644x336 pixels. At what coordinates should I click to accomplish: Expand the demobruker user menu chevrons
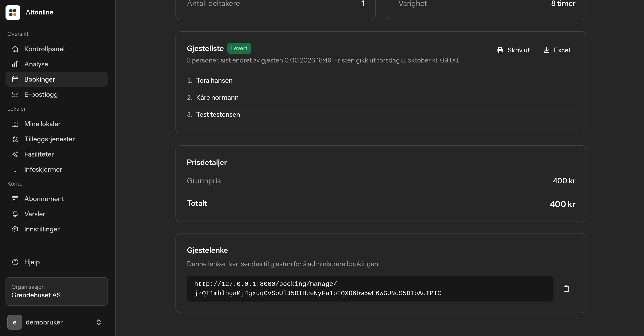click(x=99, y=322)
